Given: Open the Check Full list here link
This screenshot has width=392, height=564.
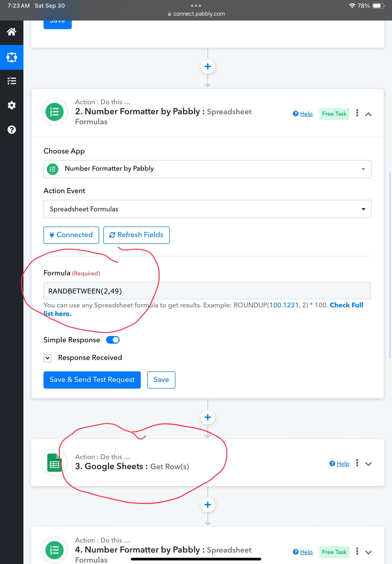Looking at the screenshot, I should pos(346,305).
